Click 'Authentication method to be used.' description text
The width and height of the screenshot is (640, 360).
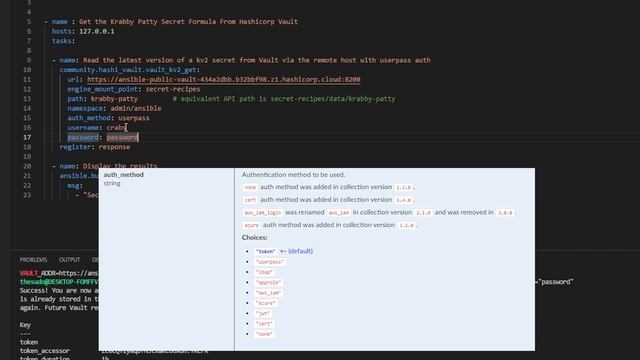293,175
